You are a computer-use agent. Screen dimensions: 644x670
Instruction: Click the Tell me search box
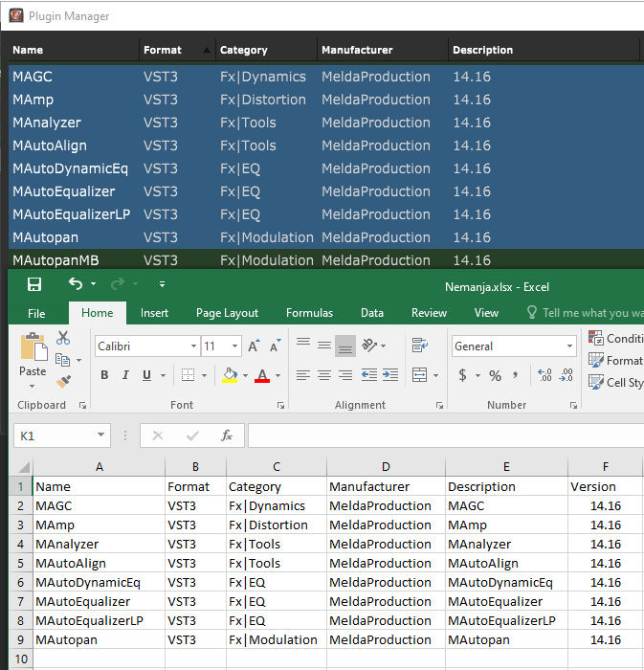(585, 313)
